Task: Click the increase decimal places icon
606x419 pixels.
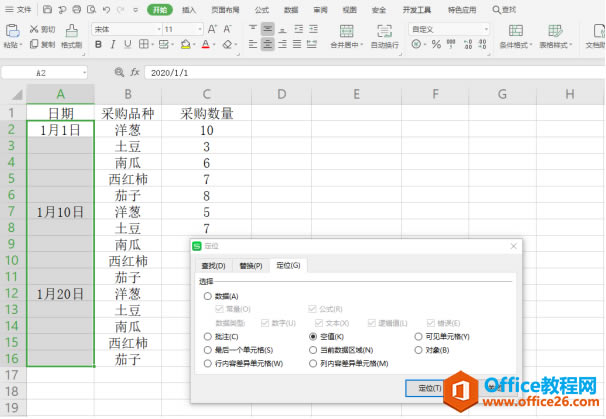Action: [x=468, y=44]
